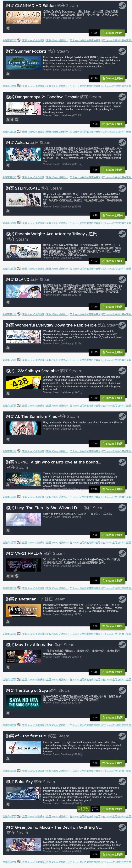Click the Windows platform icon under Danganronpa 2

[x=8, y=119]
